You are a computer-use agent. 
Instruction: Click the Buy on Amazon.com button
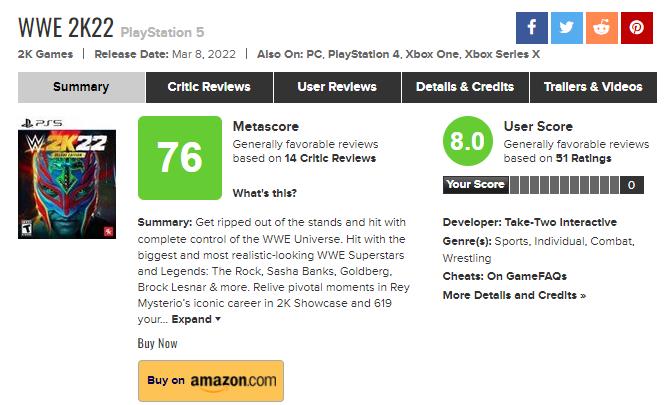pyautogui.click(x=210, y=381)
